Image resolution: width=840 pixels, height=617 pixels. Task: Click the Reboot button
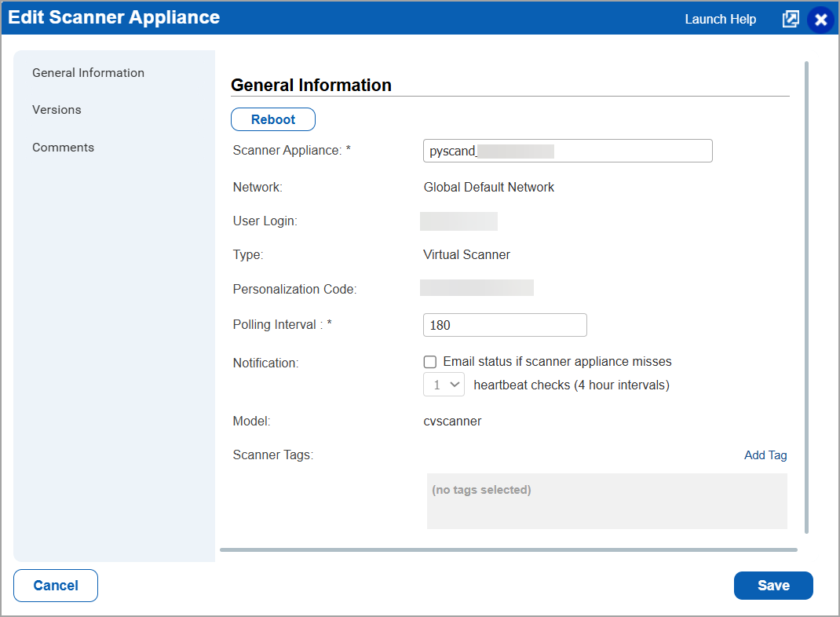point(273,119)
